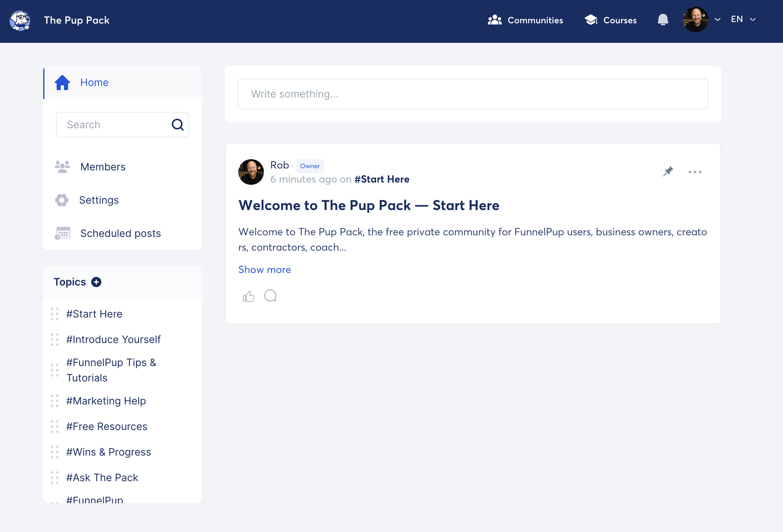
Task: Grab drag handle for #FunnelPup Tips & Tutorials
Action: (x=55, y=370)
